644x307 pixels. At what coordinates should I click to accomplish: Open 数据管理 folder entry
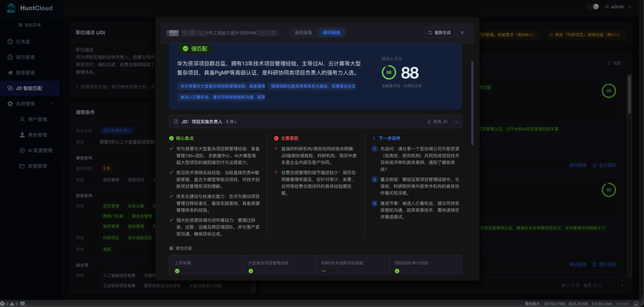34,167
